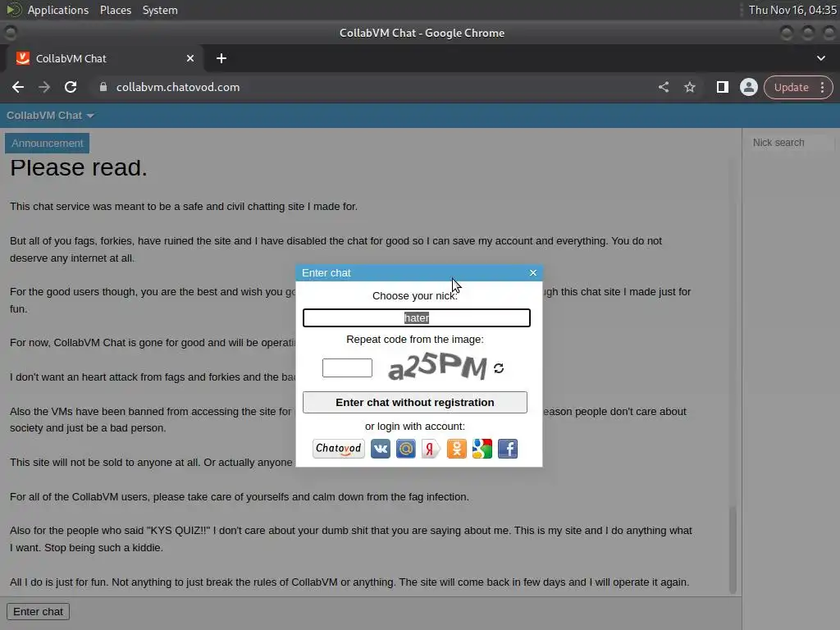Focus the captcha code input field
The height and width of the screenshot is (630, 840).
[347, 368]
